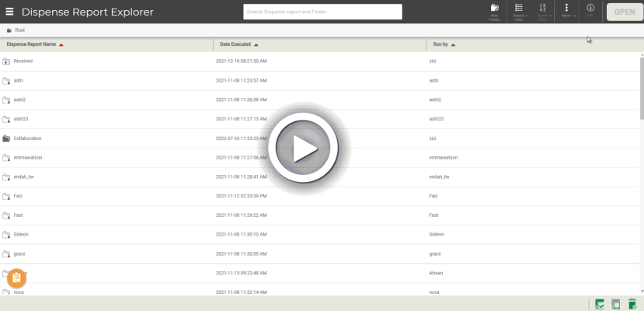Open the hamburger menu

[10, 12]
